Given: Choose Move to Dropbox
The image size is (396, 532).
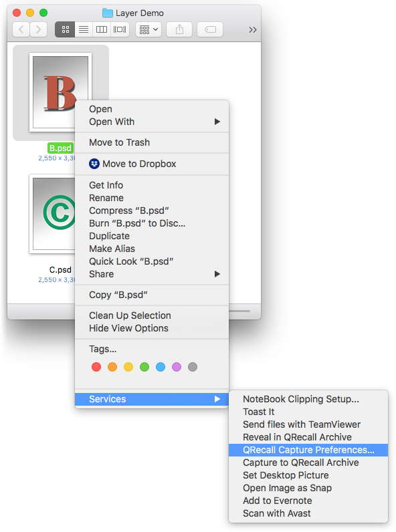Looking at the screenshot, I should tap(151, 164).
